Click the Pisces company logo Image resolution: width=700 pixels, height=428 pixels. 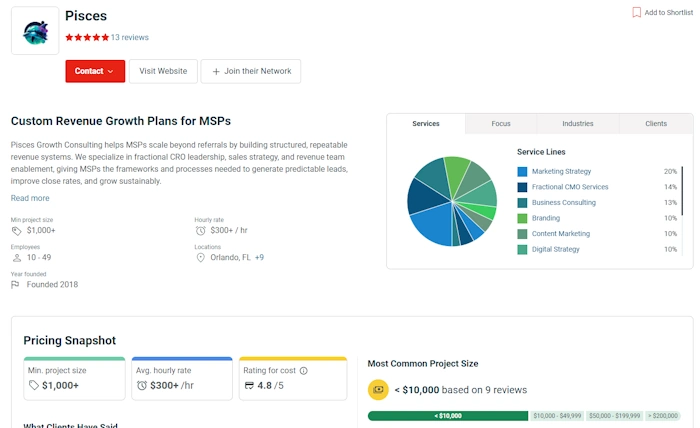coord(35,31)
